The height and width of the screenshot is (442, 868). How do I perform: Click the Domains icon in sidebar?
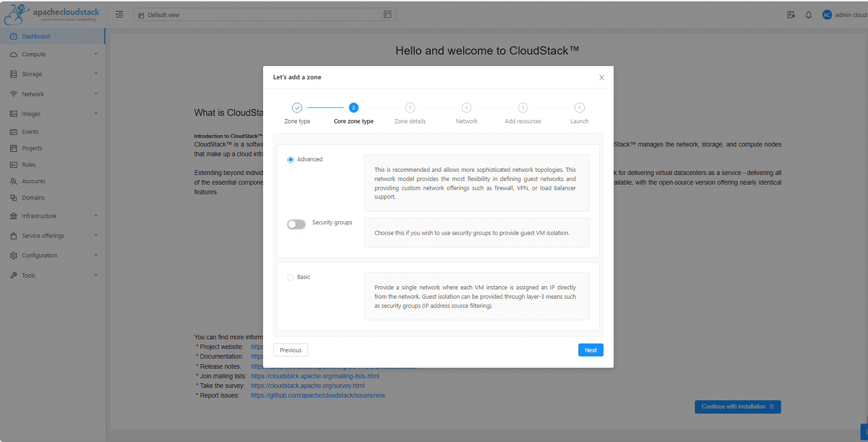coord(13,198)
